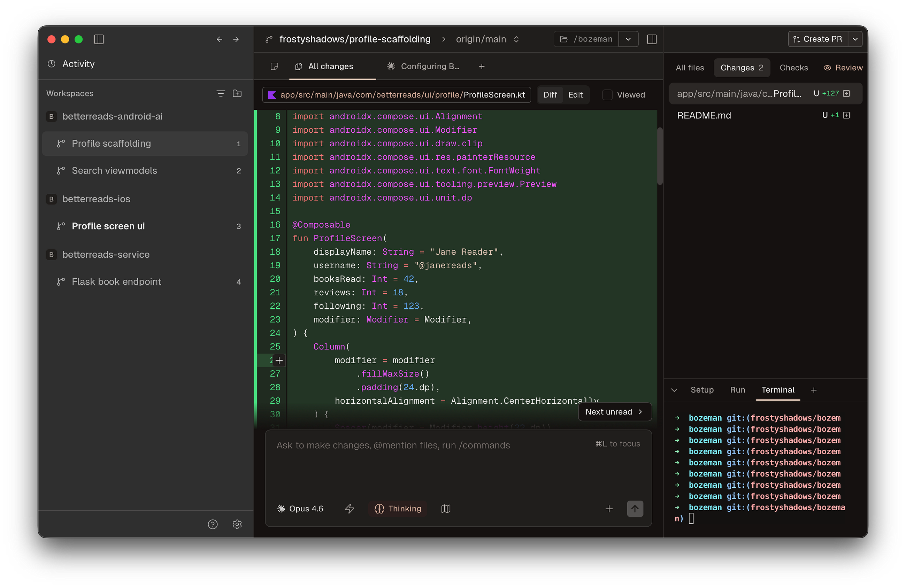Click the lightning fast mode icon

pyautogui.click(x=350, y=509)
